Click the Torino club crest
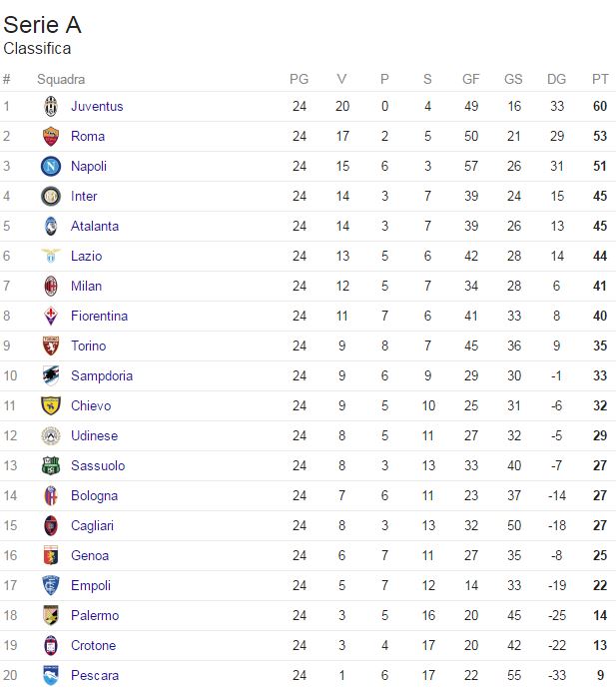This screenshot has width=616, height=688. coord(51,346)
